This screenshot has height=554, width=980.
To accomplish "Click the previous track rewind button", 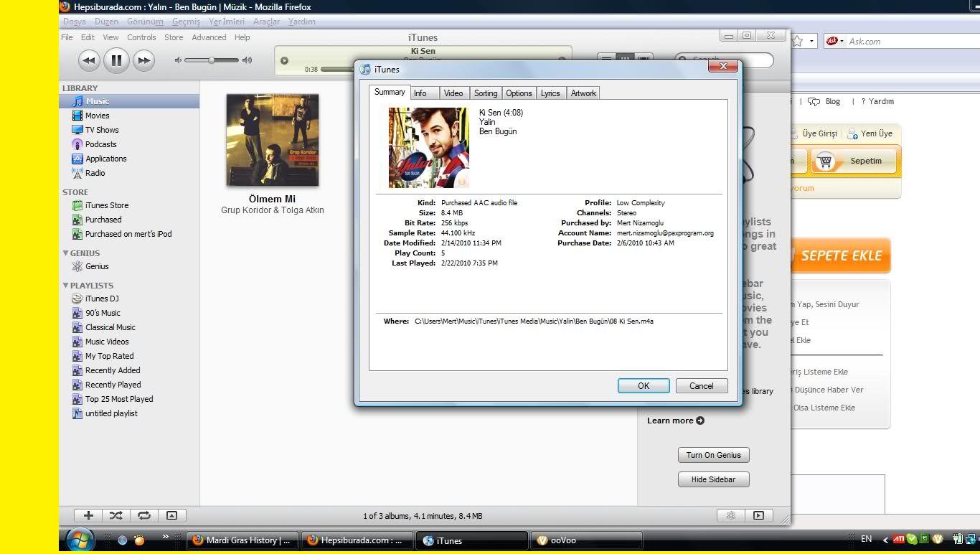I will coord(88,61).
